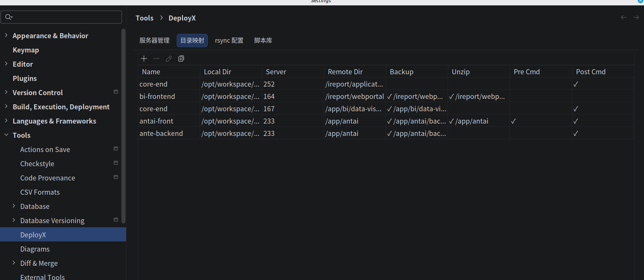Click the Backup column header
This screenshot has width=644, height=280.
click(x=417, y=72)
